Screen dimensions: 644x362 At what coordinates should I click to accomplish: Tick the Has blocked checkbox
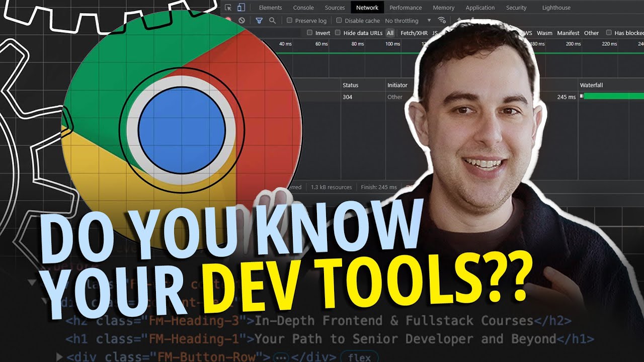pyautogui.click(x=609, y=33)
